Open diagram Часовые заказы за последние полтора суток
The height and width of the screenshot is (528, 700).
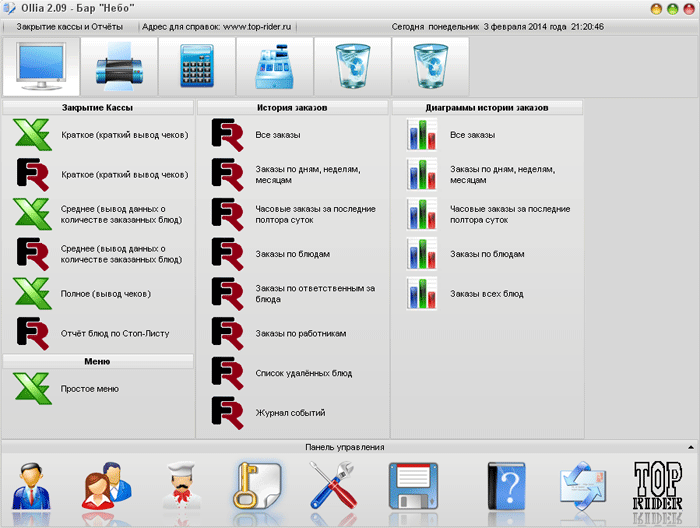tap(510, 214)
